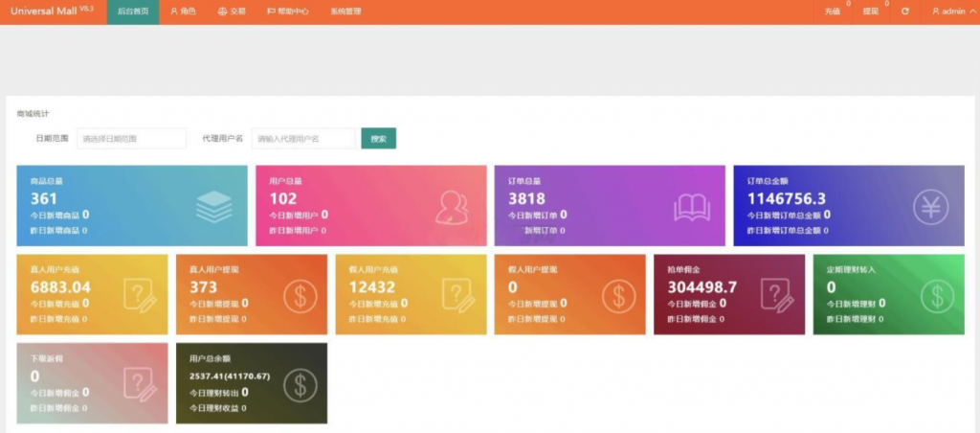Click the dollar icon in 用户总余额 card
The image size is (980, 433).
point(300,385)
